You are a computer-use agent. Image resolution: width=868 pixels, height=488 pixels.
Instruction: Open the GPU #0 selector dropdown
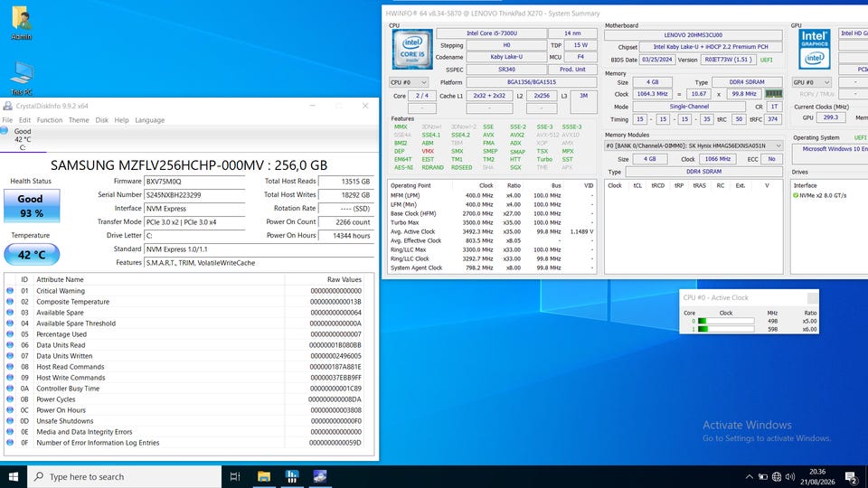(x=812, y=82)
